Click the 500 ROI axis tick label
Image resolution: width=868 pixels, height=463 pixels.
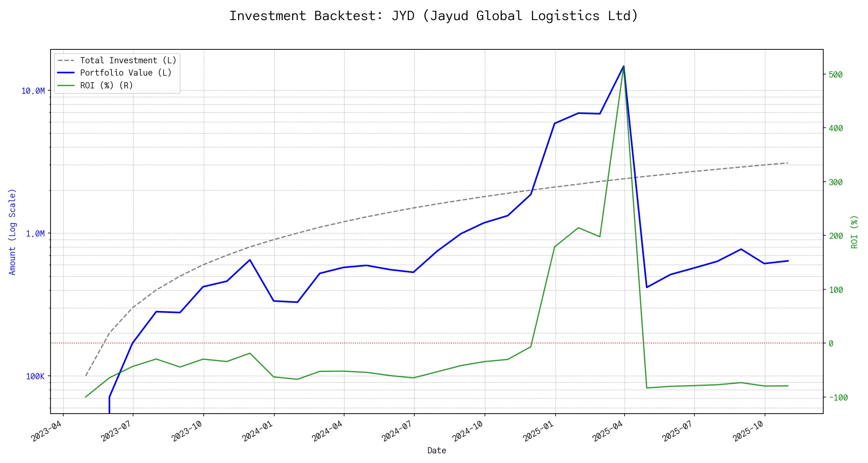[x=836, y=75]
